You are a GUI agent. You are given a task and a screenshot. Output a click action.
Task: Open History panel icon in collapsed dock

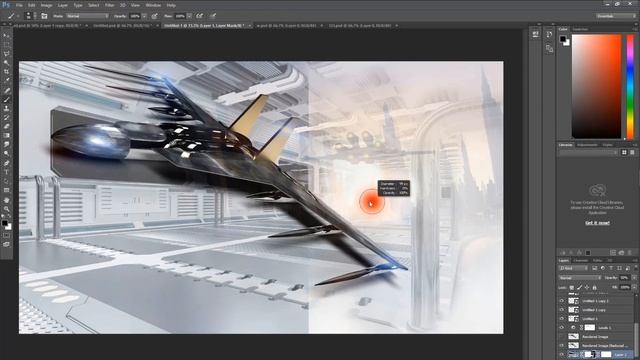click(x=549, y=35)
